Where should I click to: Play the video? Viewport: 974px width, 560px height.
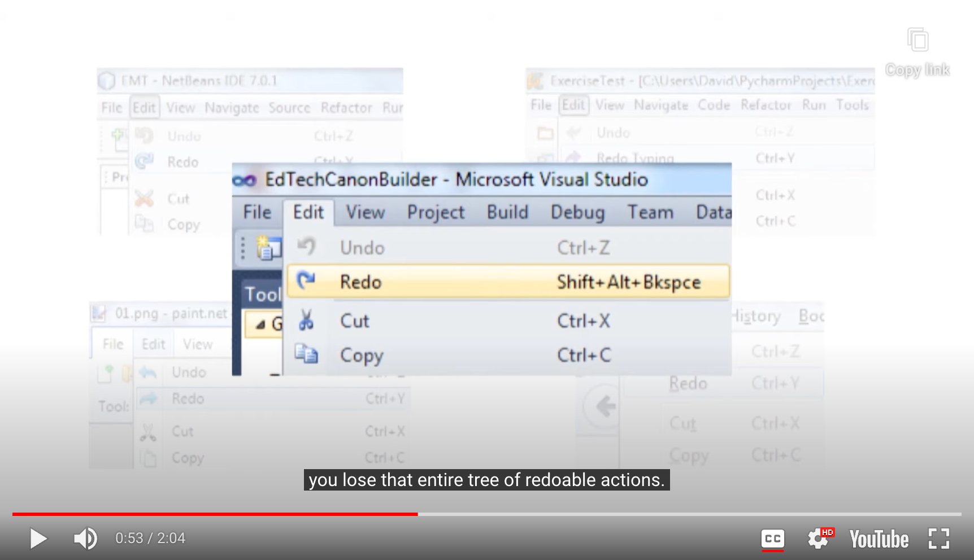point(38,539)
